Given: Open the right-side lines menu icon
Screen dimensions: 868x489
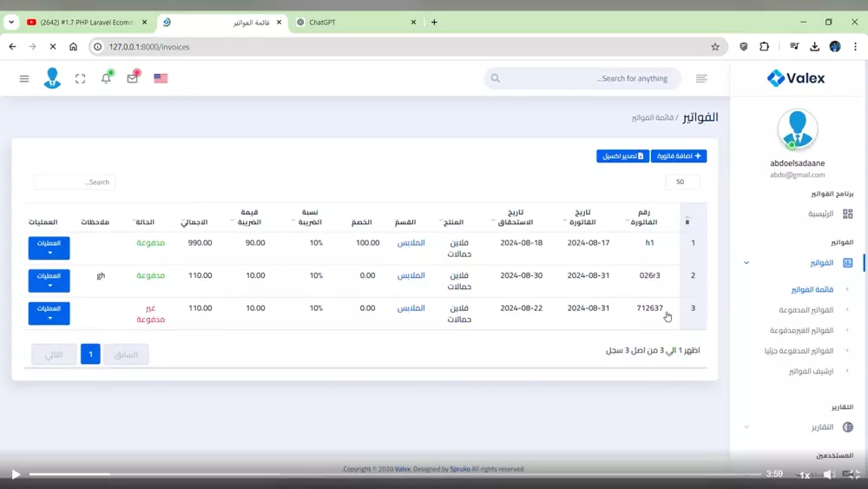Looking at the screenshot, I should [701, 79].
